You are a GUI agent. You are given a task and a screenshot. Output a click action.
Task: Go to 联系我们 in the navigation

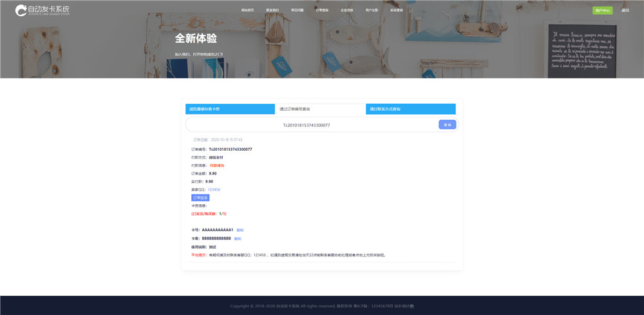(272, 10)
